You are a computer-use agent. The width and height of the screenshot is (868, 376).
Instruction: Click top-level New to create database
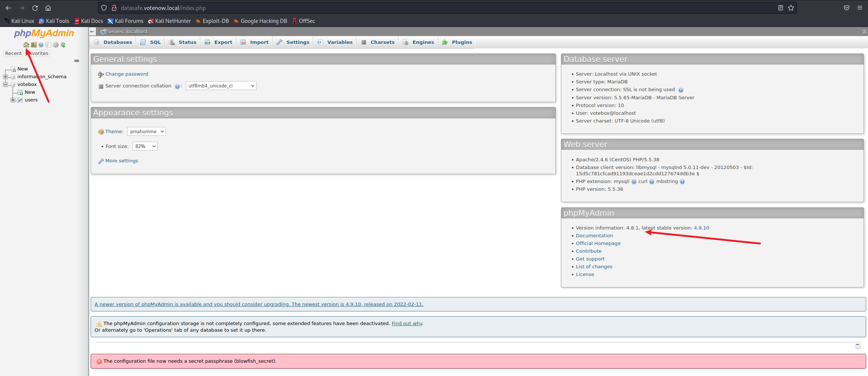pos(22,69)
